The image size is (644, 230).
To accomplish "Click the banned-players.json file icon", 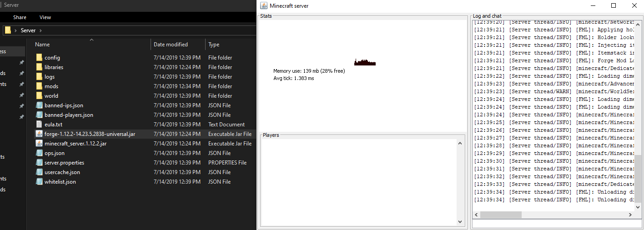I will pos(39,115).
